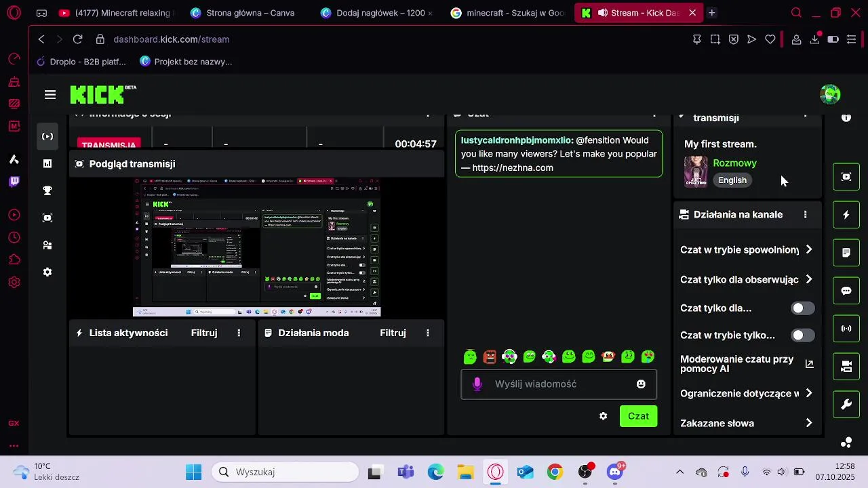Click the 'Rozmowy' category link

[734, 163]
